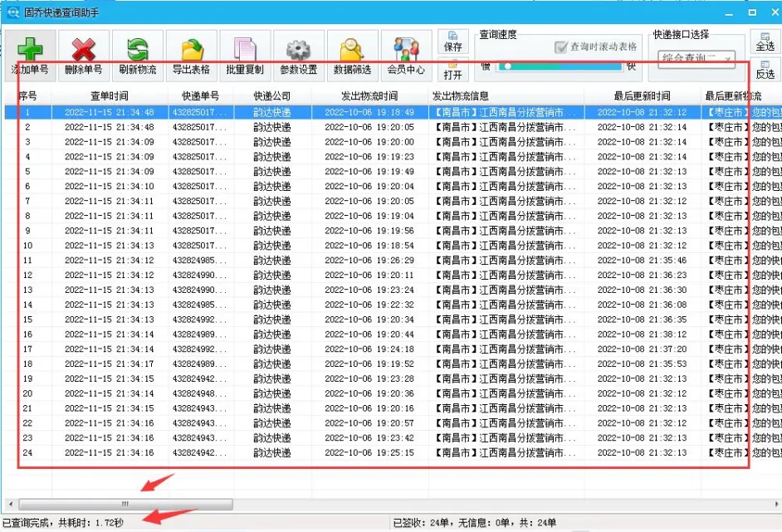Click row 18 last update 21:35:53
The width and height of the screenshot is (782, 532).
coord(643,364)
